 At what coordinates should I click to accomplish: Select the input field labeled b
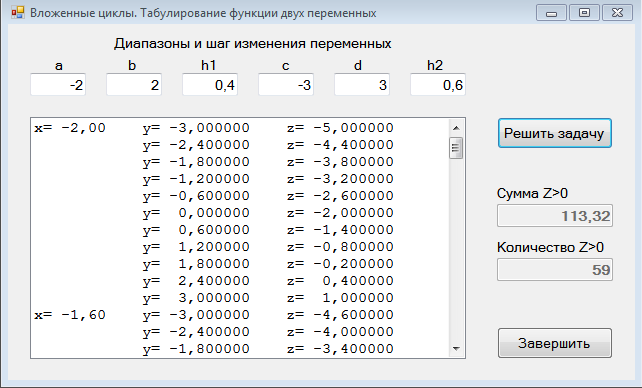(134, 85)
